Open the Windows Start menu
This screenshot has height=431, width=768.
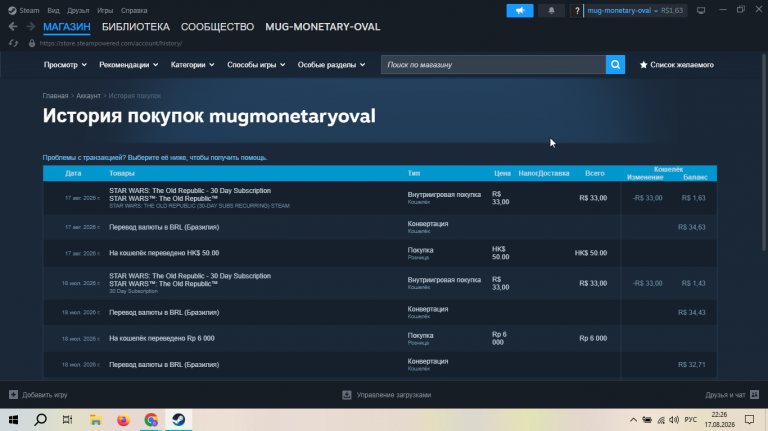coord(13,420)
